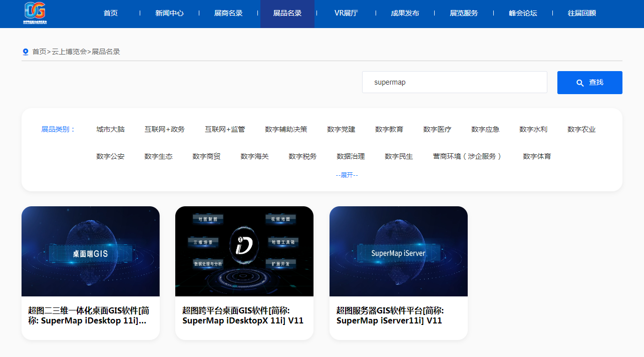
Task: Open the 超图服务器GIS软件平台 title
Action: tap(390, 315)
